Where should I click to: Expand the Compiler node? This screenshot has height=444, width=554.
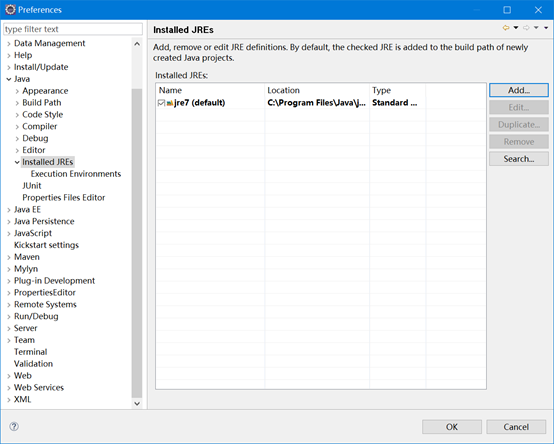[x=17, y=126]
